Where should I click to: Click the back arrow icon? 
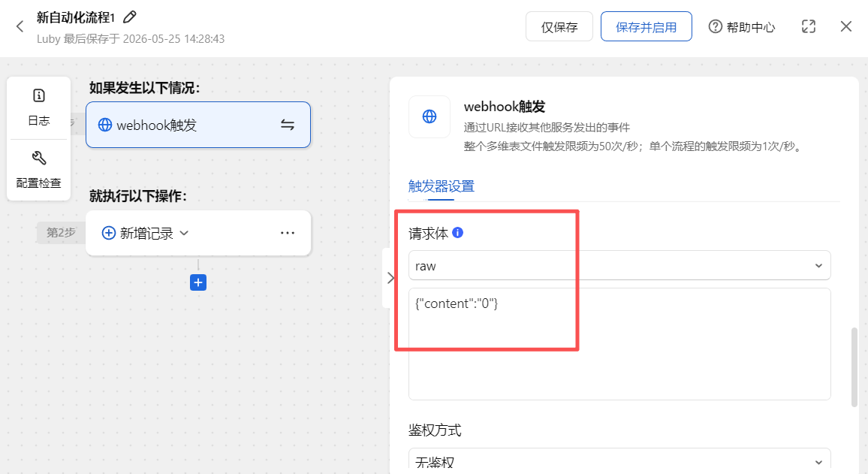pos(20,26)
